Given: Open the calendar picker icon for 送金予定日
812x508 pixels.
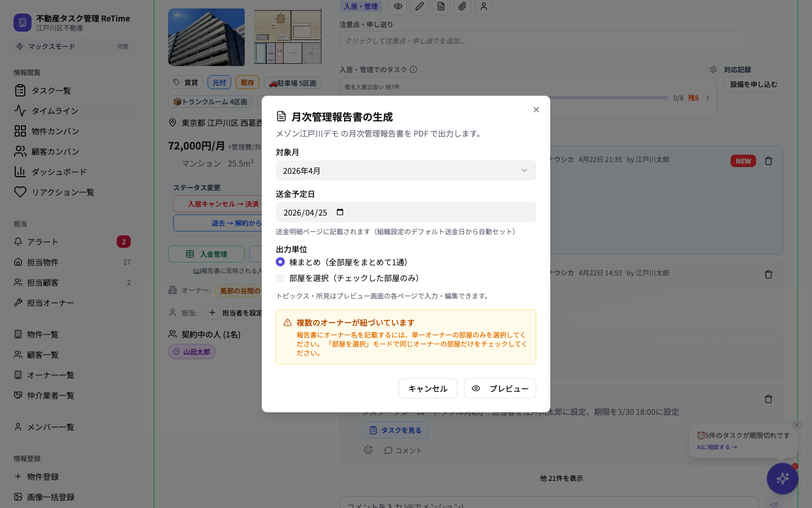Looking at the screenshot, I should point(340,212).
